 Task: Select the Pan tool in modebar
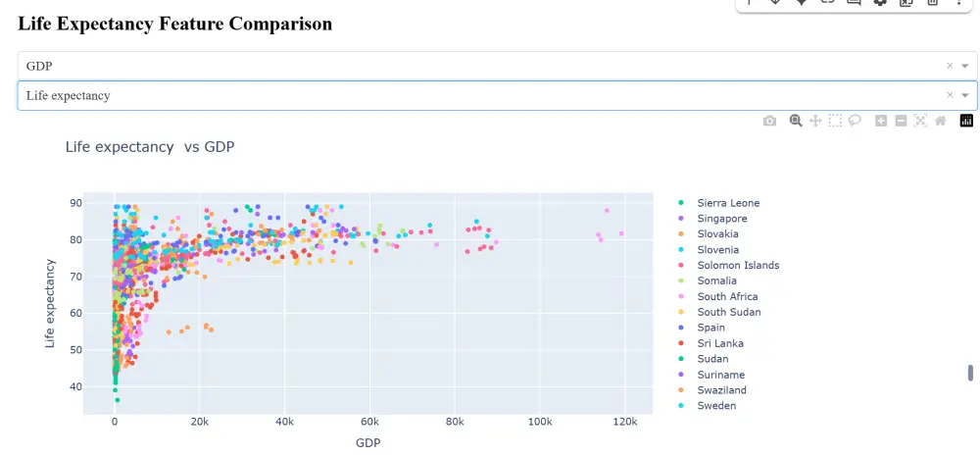pyautogui.click(x=815, y=121)
